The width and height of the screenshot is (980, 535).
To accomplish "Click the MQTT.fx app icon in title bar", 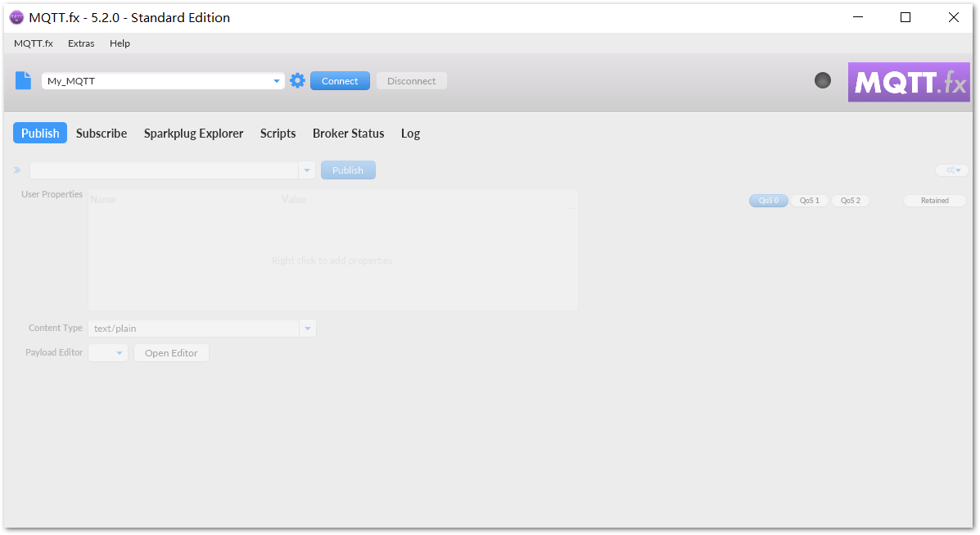I will coord(17,17).
